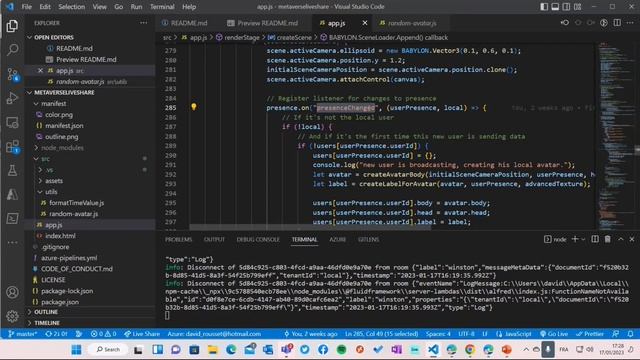The image size is (640, 360).
Task: Click Go Live in status bar
Action: (554, 334)
